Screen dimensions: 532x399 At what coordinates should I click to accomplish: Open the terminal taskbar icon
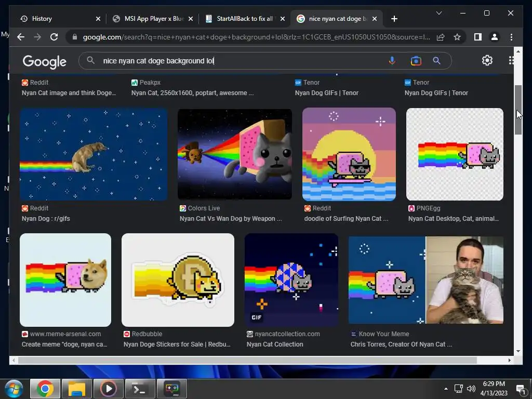click(x=140, y=389)
